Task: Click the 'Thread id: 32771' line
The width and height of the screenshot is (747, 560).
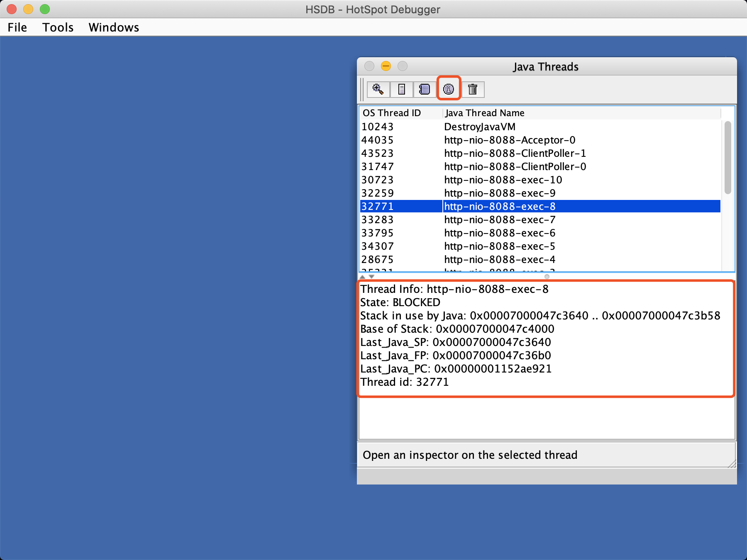Action: [x=405, y=382]
